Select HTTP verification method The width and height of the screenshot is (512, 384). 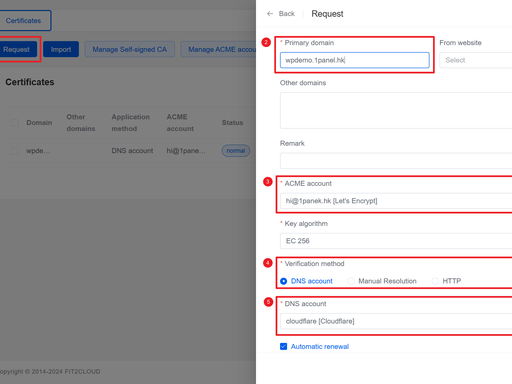tap(446, 281)
